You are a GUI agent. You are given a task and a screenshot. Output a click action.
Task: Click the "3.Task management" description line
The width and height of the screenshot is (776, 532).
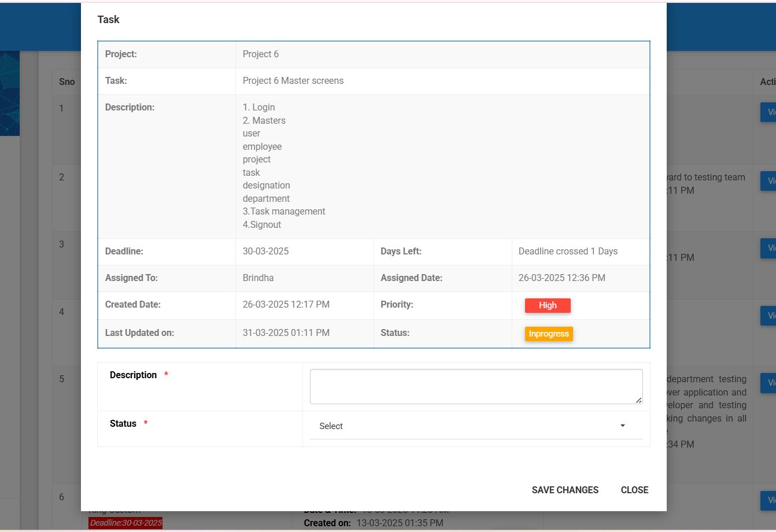click(284, 212)
